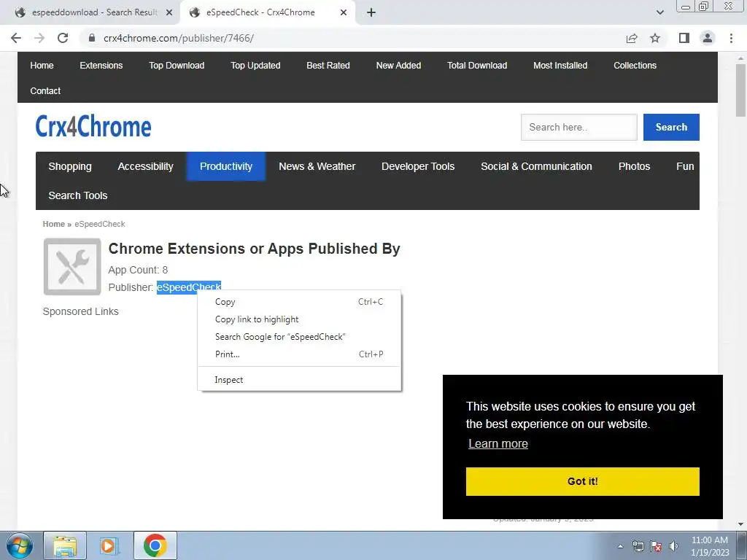The width and height of the screenshot is (747, 560).
Task: Expand the tab search dropdown arrow
Action: coord(659,12)
